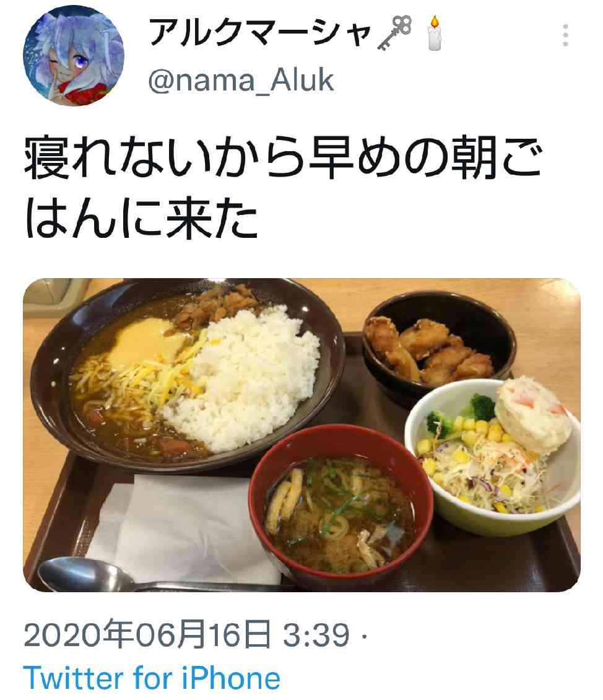Open the Twitter for iPhone source link
This screenshot has height=700, width=603.
pos(152,678)
